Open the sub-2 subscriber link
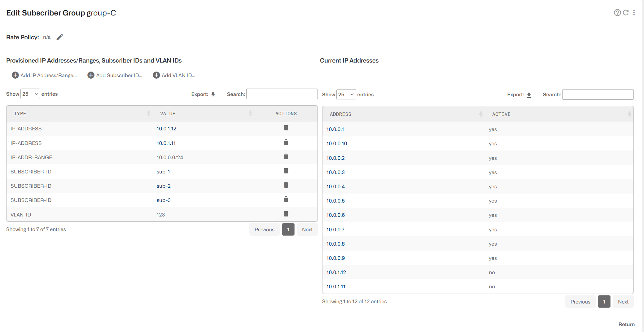Image resolution: width=644 pixels, height=332 pixels. coord(164,186)
